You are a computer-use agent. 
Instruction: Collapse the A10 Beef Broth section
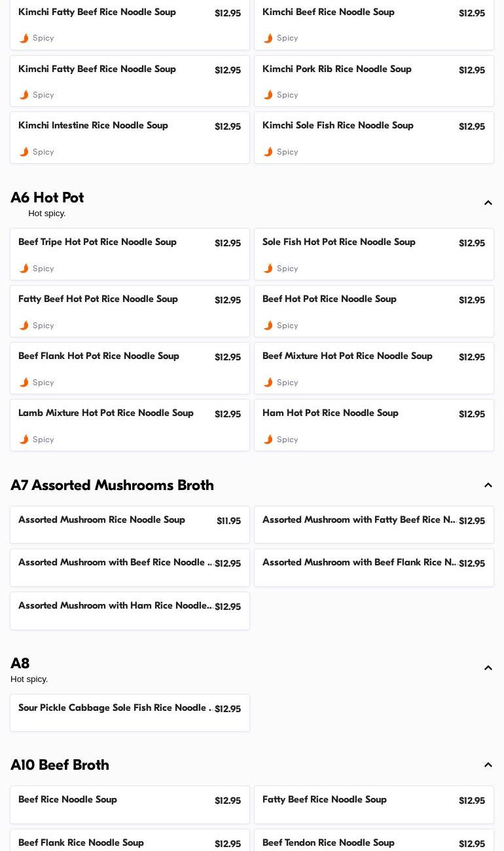[x=488, y=765]
